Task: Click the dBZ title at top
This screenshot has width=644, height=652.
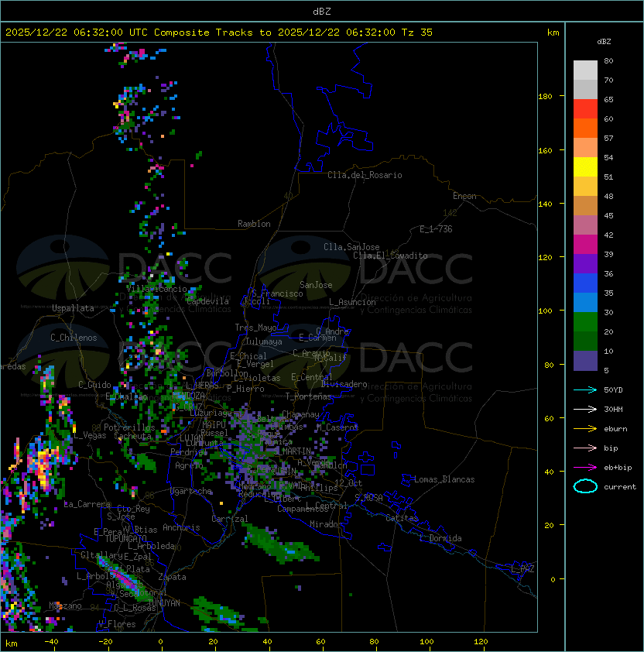Action: (322, 12)
